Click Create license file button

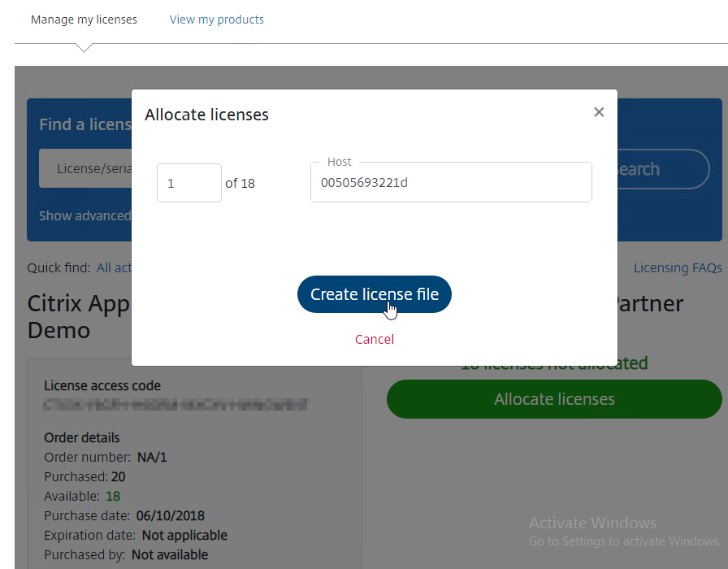click(375, 294)
